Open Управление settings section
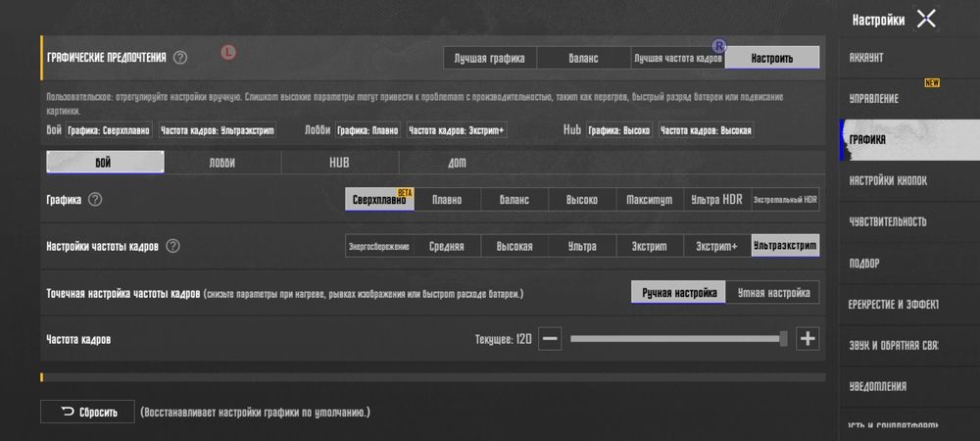The image size is (980, 441). tap(908, 99)
